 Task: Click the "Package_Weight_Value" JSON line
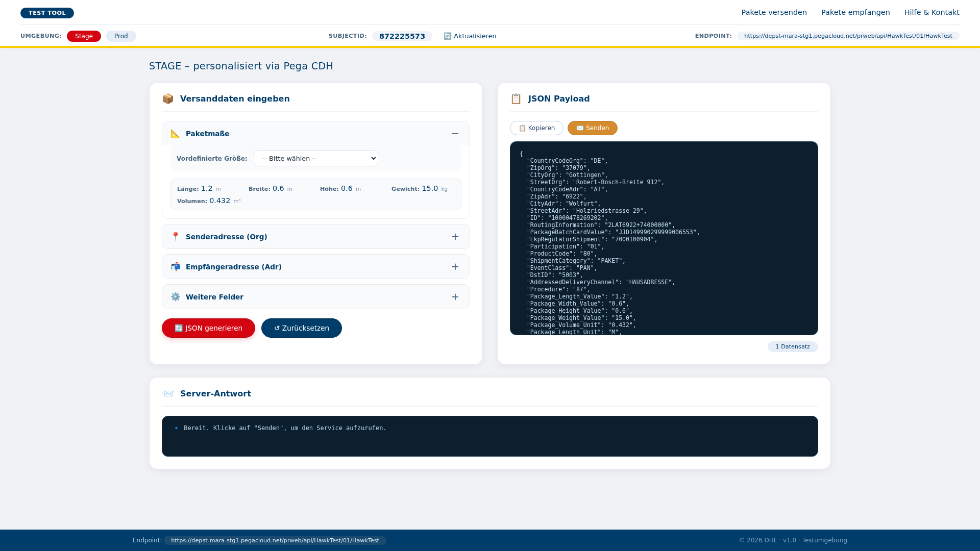[581, 318]
